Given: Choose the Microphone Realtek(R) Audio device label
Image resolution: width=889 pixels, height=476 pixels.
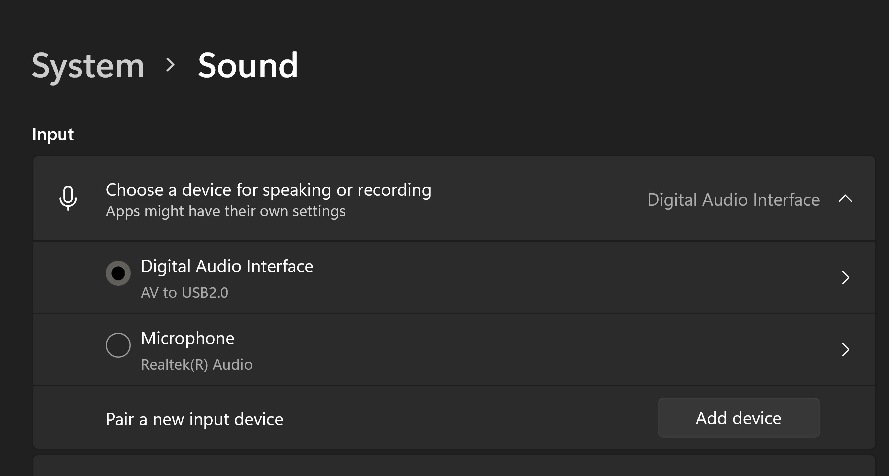Looking at the screenshot, I should tap(196, 351).
